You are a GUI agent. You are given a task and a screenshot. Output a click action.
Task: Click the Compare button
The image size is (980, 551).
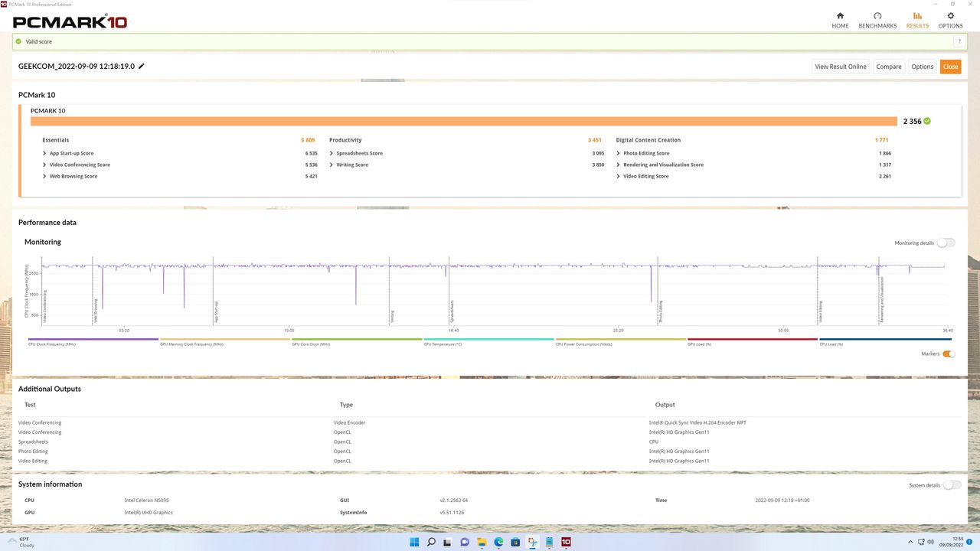point(889,67)
